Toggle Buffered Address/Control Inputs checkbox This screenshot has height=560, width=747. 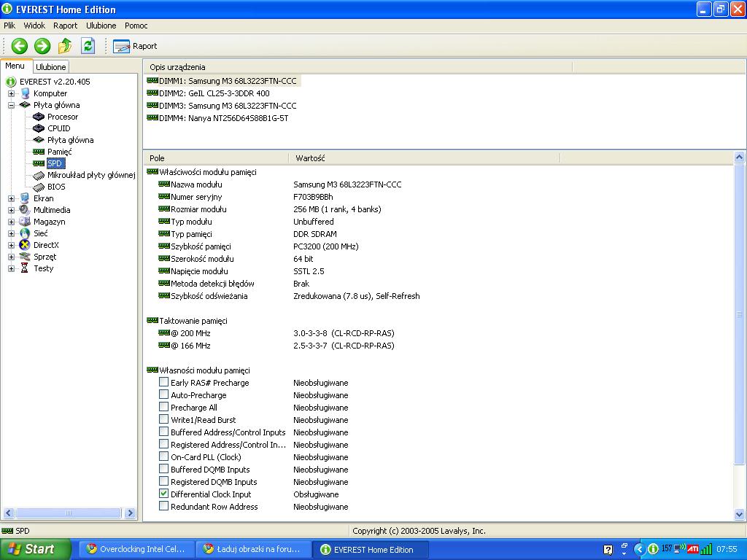click(163, 432)
